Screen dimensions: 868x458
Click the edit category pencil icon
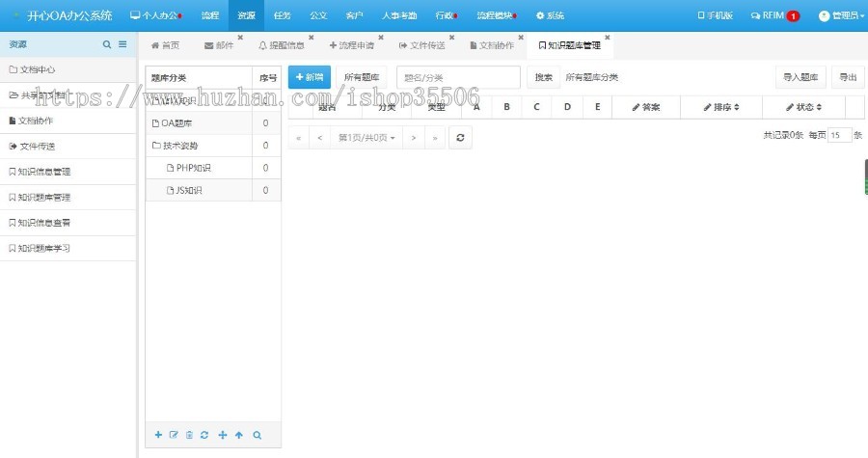click(x=174, y=435)
